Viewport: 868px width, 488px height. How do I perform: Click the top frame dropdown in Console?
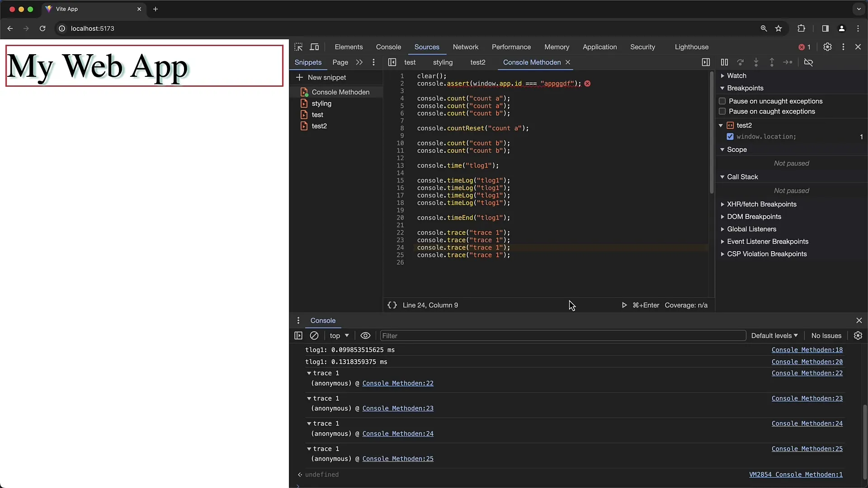pos(339,335)
